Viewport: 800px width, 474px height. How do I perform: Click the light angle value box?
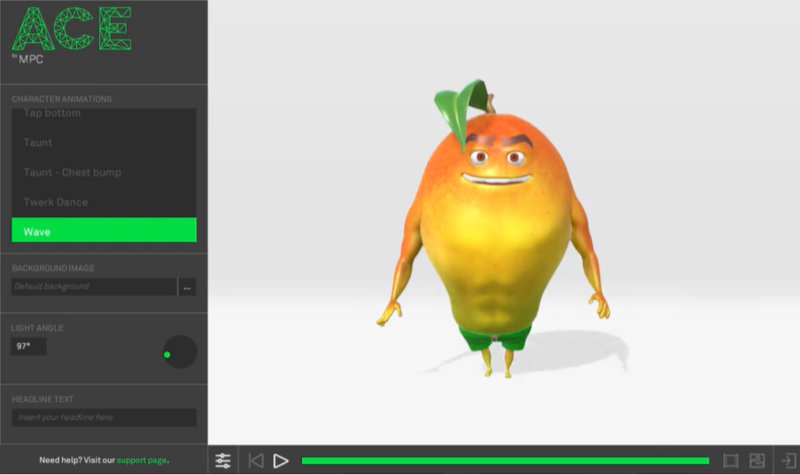click(28, 346)
